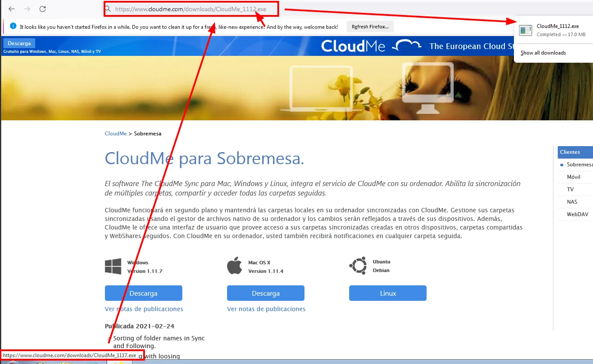593x364 pixels.
Task: Click the info icon in the notification bar
Action: click(x=13, y=26)
